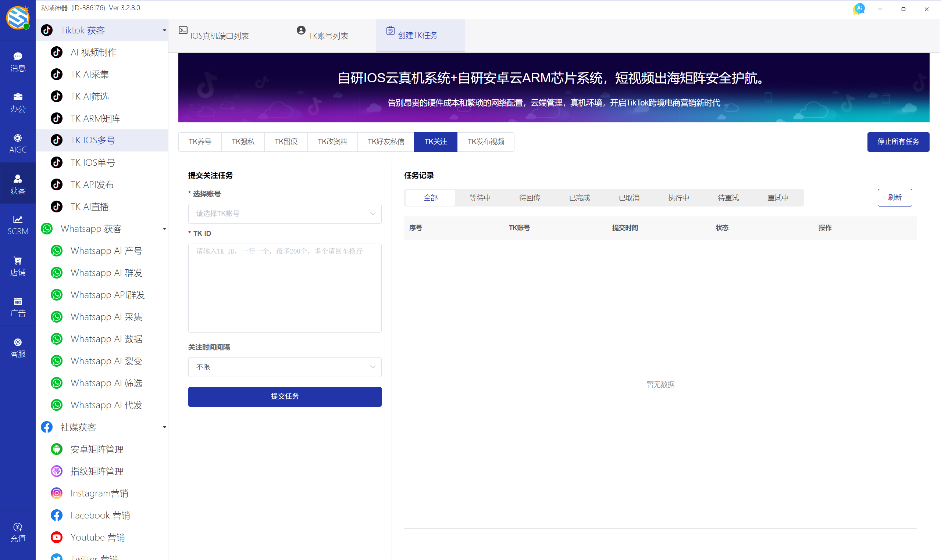
Task: Select the 广告 sidebar icon
Action: [18, 306]
